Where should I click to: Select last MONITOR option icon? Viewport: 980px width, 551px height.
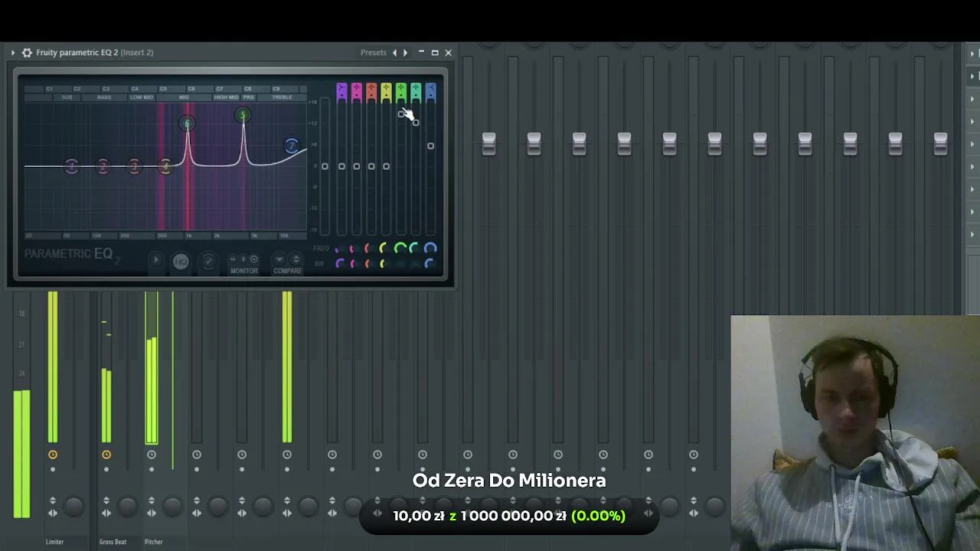click(x=254, y=259)
